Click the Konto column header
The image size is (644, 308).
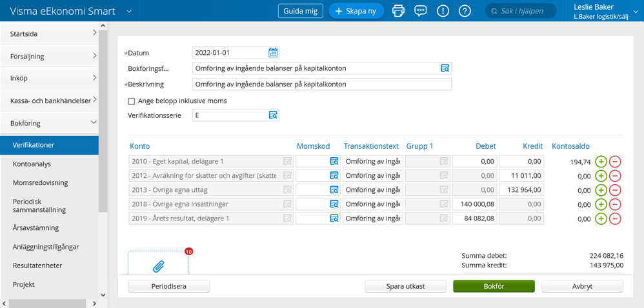coord(139,146)
